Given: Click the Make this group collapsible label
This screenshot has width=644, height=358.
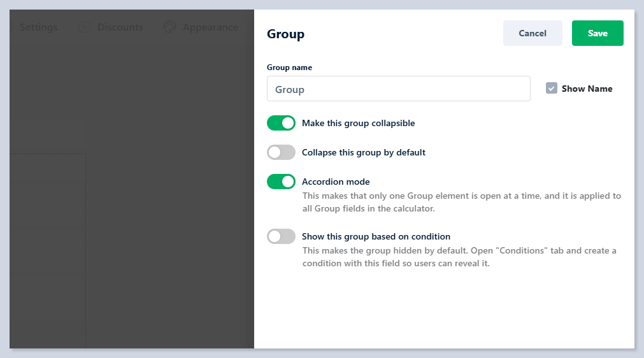Looking at the screenshot, I should [x=358, y=123].
